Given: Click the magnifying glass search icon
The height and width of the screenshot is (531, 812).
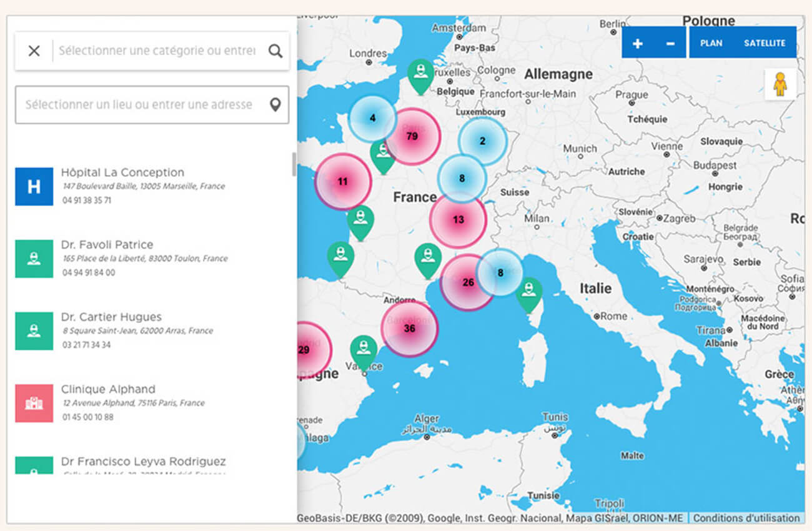Looking at the screenshot, I should pos(275,51).
